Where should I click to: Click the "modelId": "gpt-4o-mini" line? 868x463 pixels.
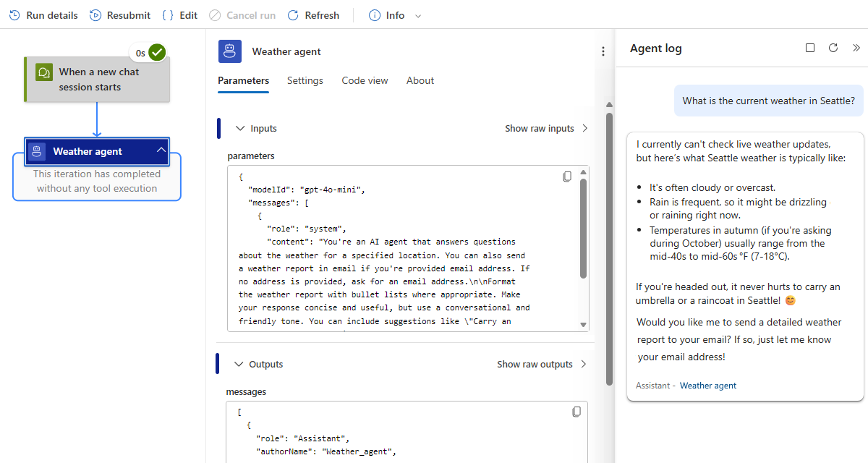[307, 190]
